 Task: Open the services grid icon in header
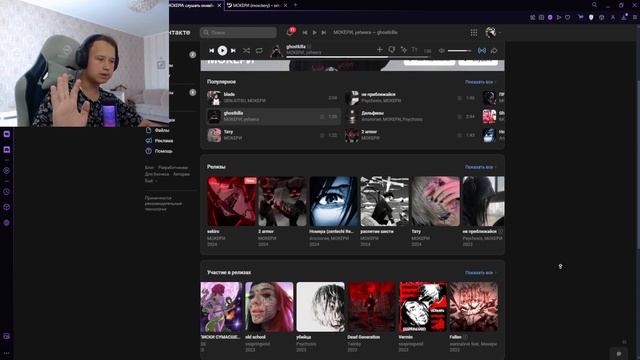474,32
